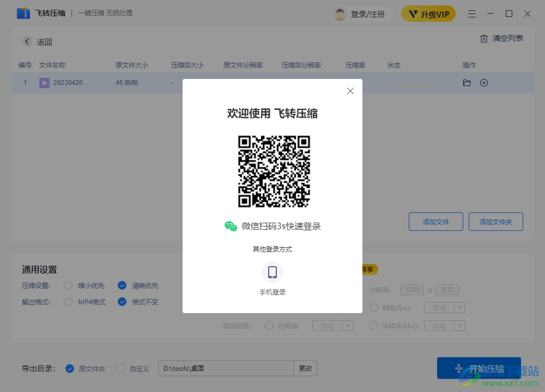Go back using the 返回 arrow
Image resolution: width=545 pixels, height=392 pixels.
tap(27, 42)
